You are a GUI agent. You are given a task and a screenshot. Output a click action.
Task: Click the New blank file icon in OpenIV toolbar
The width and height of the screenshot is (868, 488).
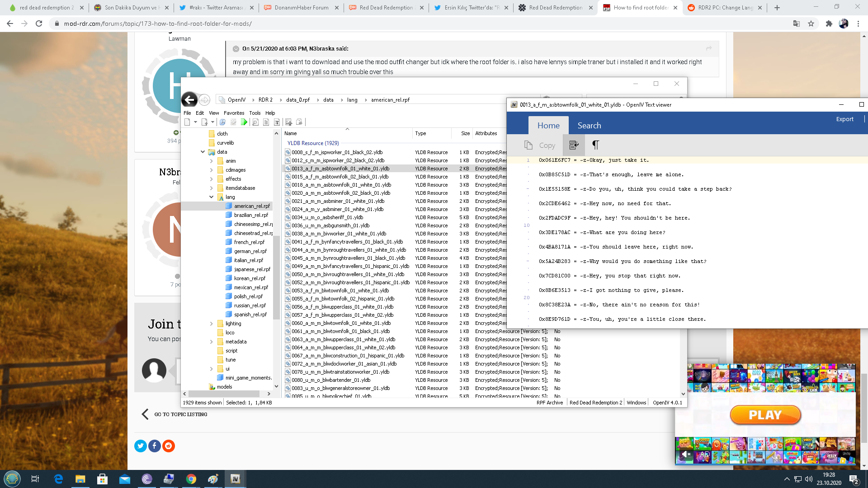(188, 122)
